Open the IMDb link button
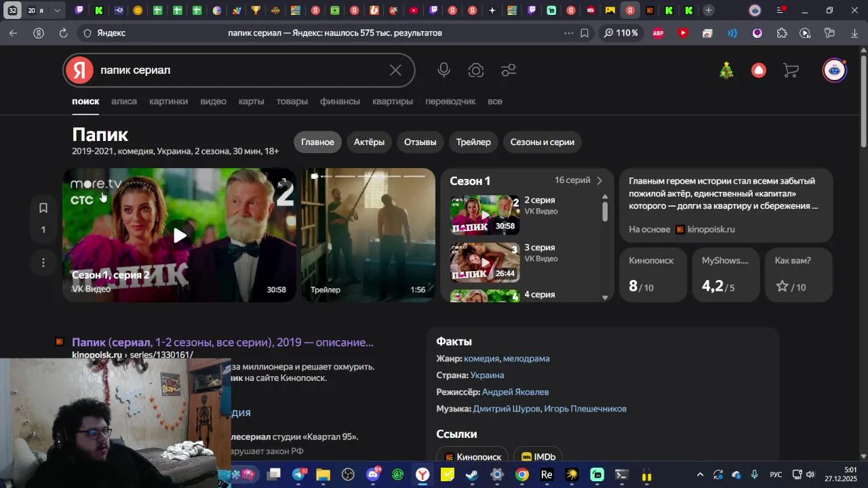868x488 pixels. (538, 457)
